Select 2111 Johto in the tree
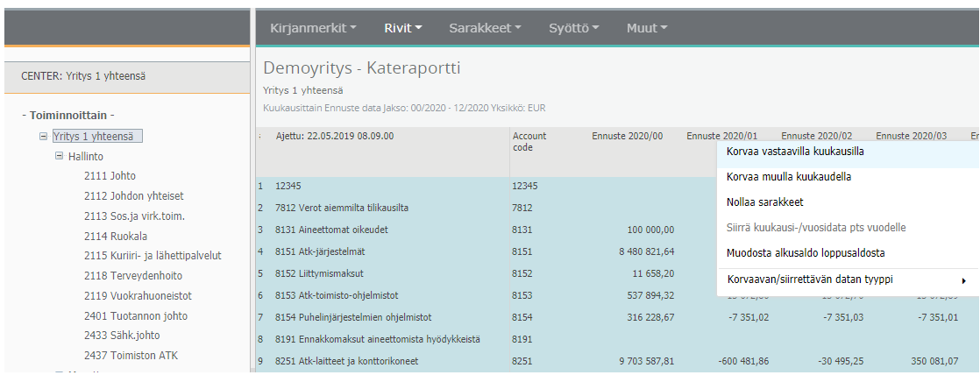Screen dimensions: 980x375 tap(110, 176)
